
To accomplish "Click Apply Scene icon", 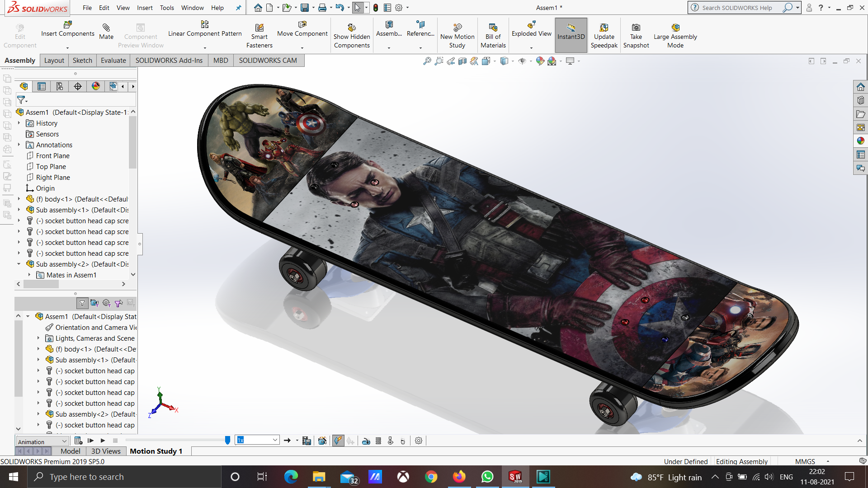I will (x=552, y=61).
